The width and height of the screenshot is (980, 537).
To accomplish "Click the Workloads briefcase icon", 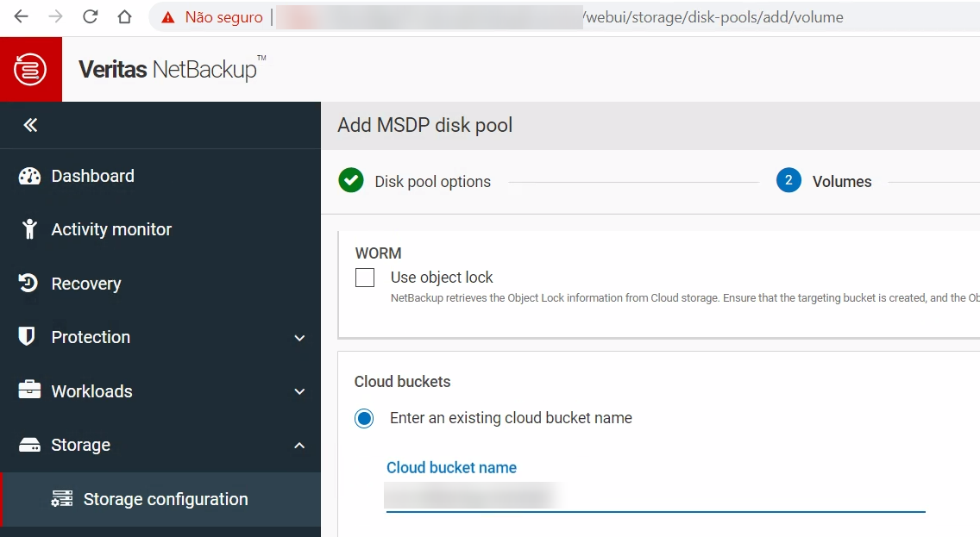I will tap(29, 390).
